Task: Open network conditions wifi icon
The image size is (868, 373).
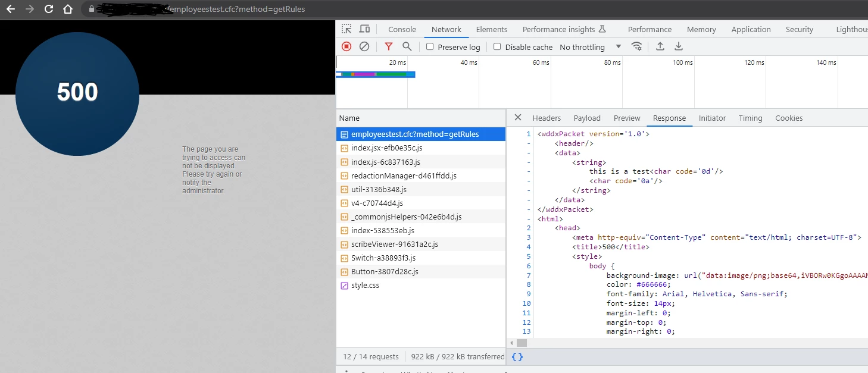Action: pyautogui.click(x=636, y=46)
